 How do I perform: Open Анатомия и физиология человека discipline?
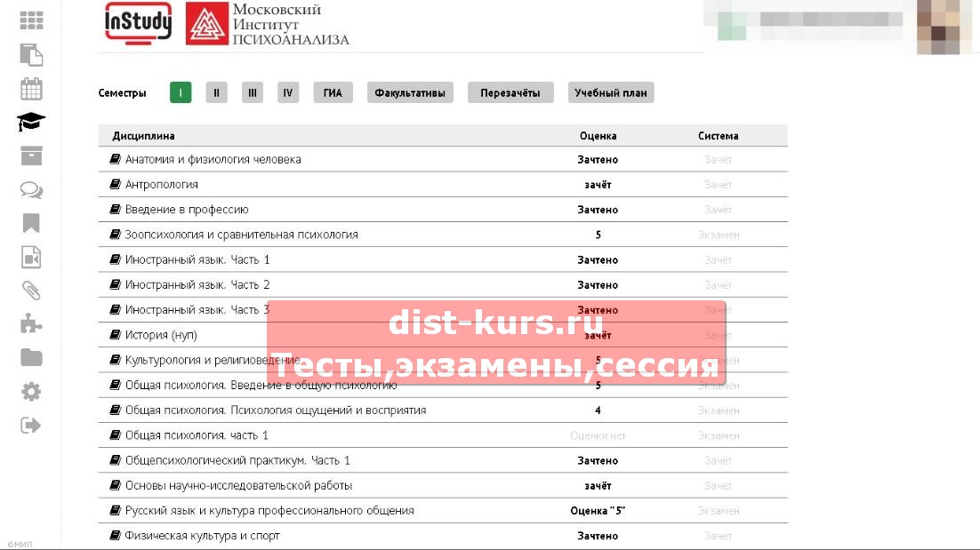pyautogui.click(x=213, y=160)
